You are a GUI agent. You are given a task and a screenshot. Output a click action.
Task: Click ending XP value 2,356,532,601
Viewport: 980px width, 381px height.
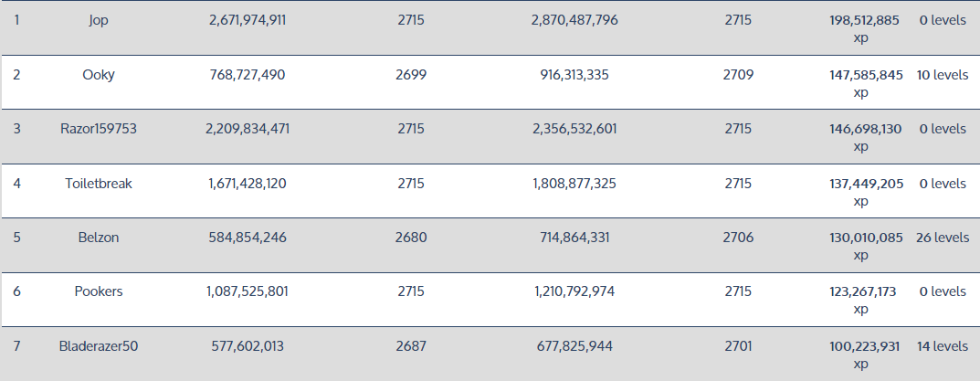click(574, 129)
